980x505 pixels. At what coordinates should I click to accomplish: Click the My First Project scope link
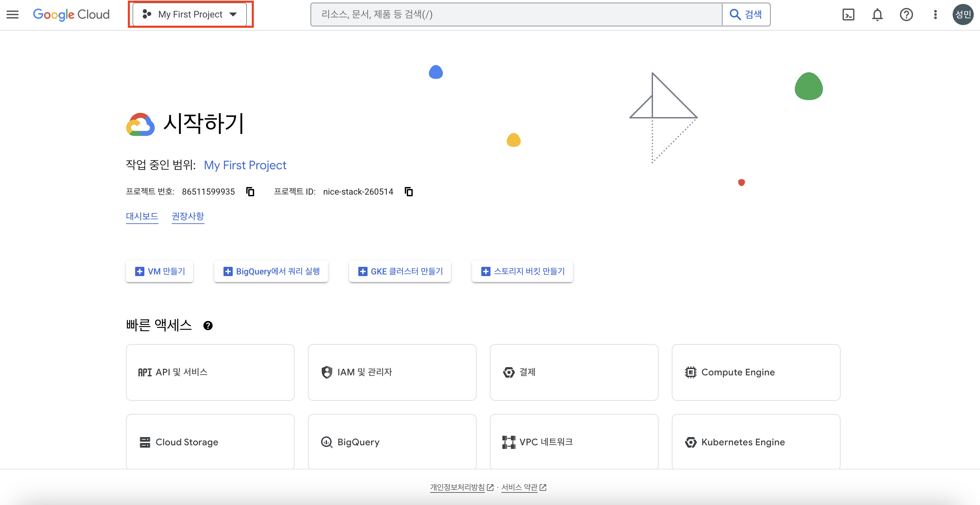[245, 165]
